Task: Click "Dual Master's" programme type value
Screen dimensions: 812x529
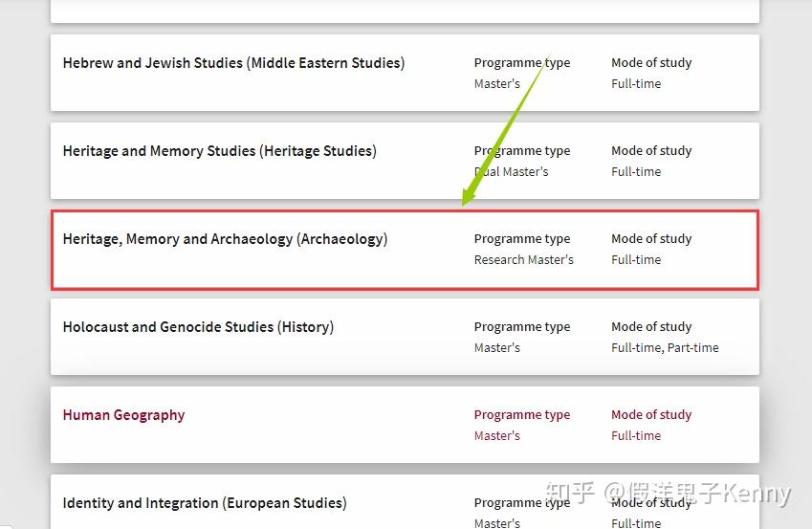Action: [511, 172]
